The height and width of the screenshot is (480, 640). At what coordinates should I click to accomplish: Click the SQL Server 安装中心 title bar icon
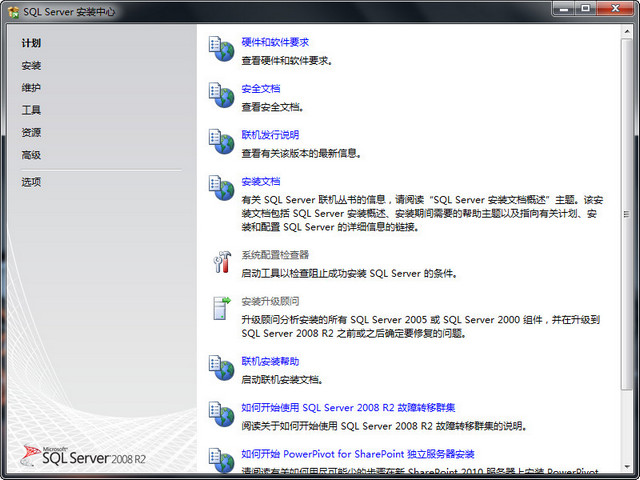click(x=12, y=10)
